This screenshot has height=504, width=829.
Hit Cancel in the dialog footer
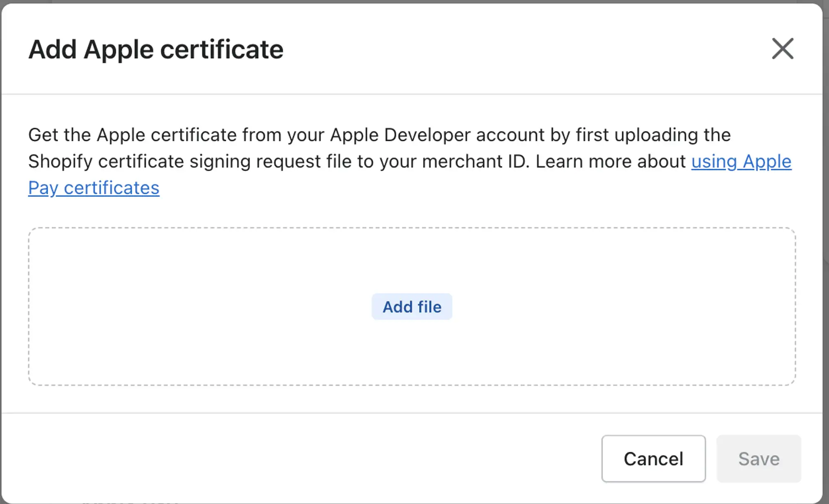coord(653,458)
